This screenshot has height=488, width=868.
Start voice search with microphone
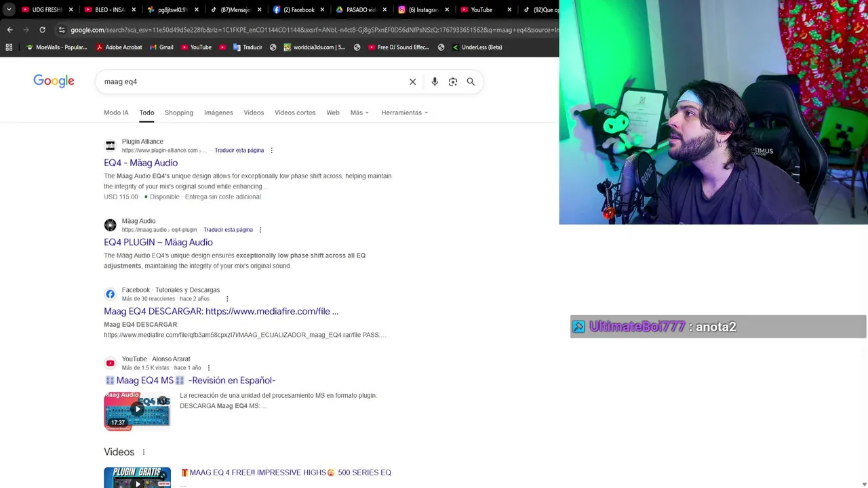click(x=435, y=81)
